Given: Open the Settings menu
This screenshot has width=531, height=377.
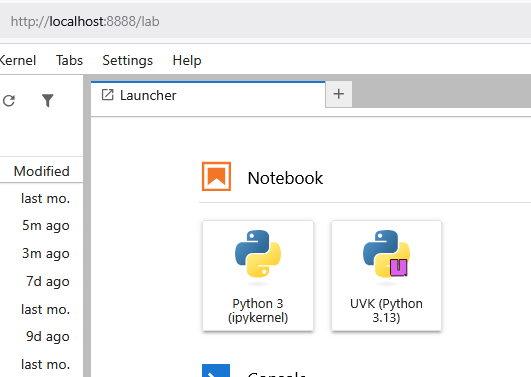Looking at the screenshot, I should (x=128, y=60).
